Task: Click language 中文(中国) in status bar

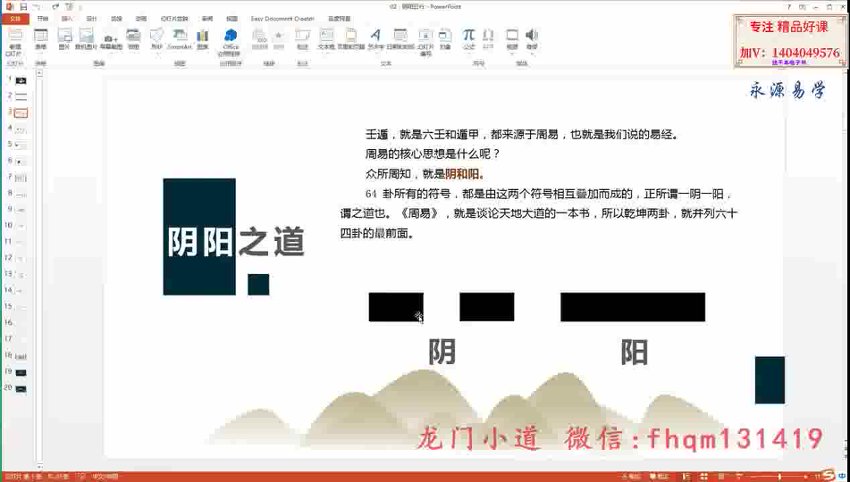Action: (x=105, y=477)
